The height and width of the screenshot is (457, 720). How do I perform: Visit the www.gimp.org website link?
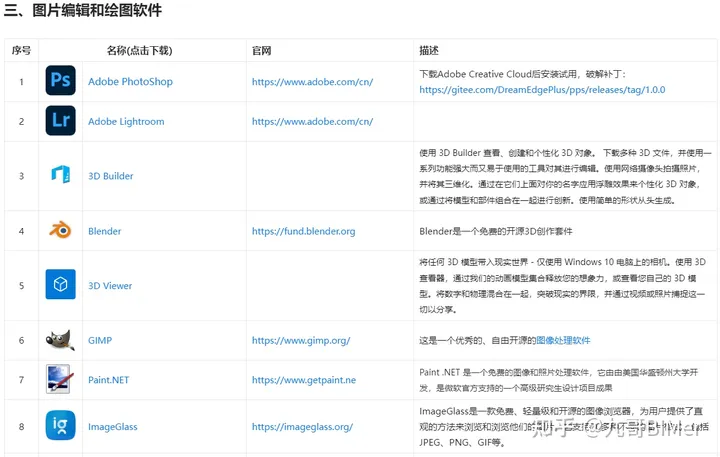(301, 340)
